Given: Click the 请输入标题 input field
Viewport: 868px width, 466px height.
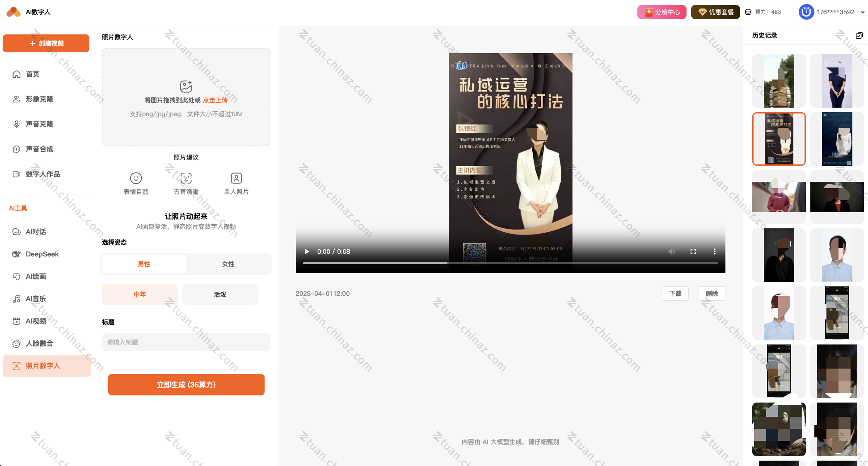Looking at the screenshot, I should (x=186, y=342).
